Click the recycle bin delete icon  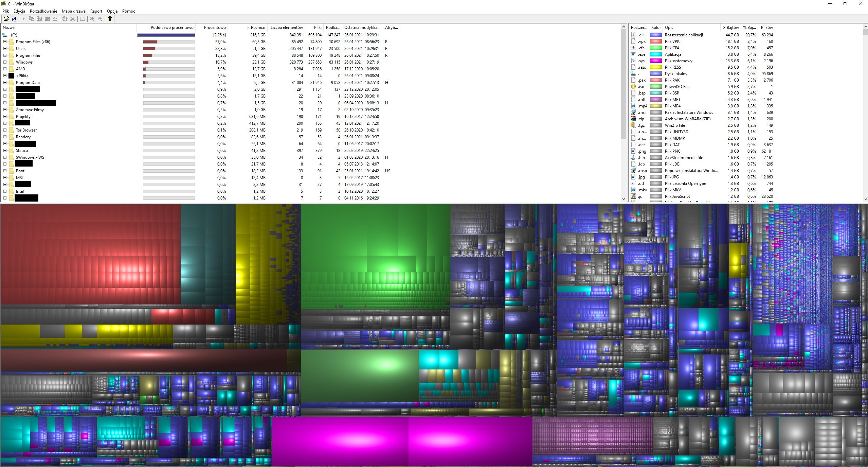point(65,19)
